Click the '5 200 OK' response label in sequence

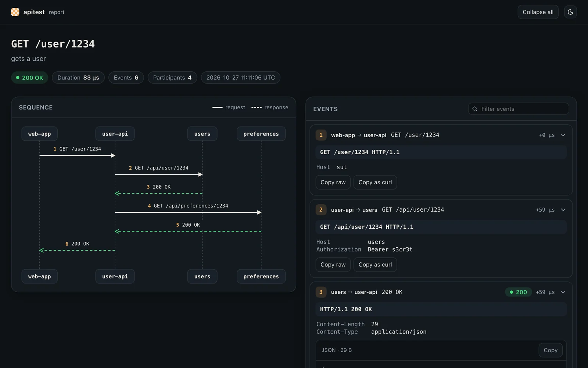(188, 225)
